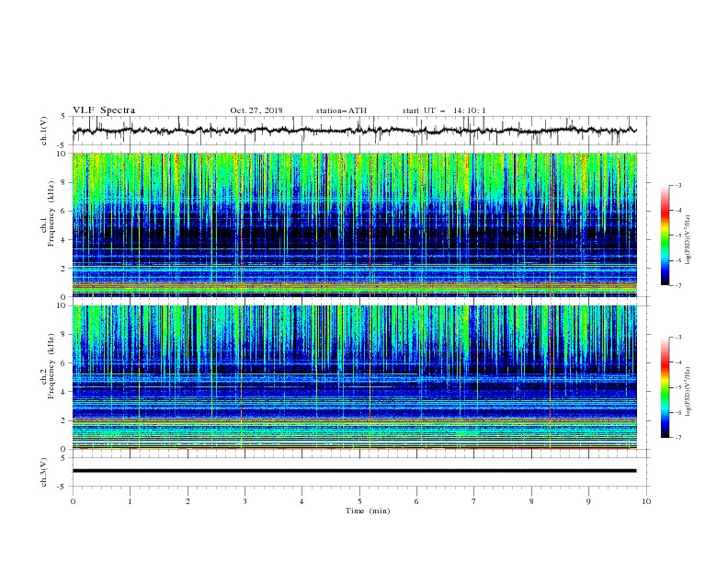Pick the ch.1 spectrogram color bar

click(x=665, y=236)
